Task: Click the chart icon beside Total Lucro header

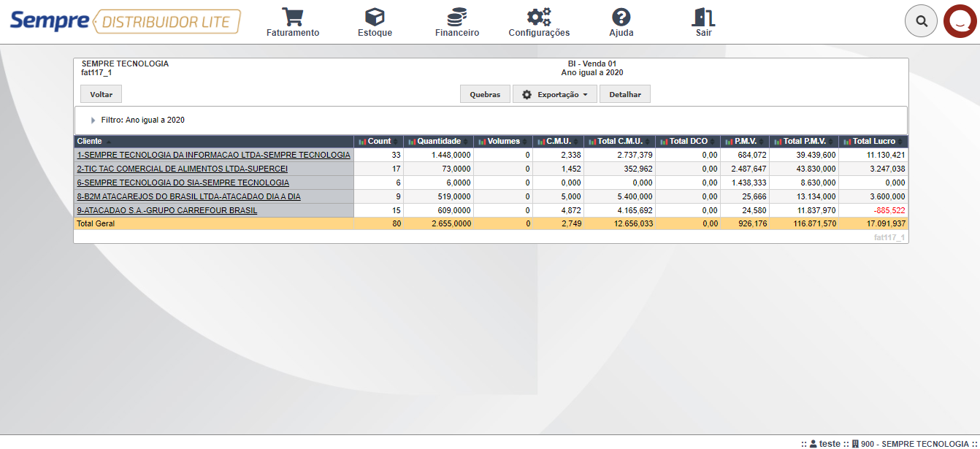Action: point(847,142)
